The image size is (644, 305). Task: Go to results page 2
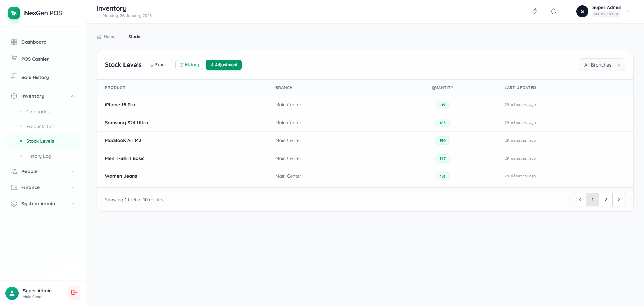[x=605, y=200]
